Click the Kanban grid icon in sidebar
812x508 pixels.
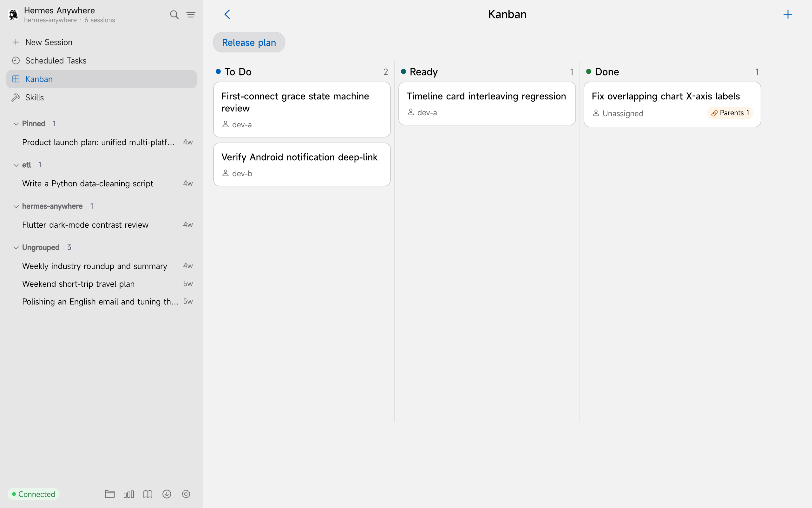(x=16, y=79)
